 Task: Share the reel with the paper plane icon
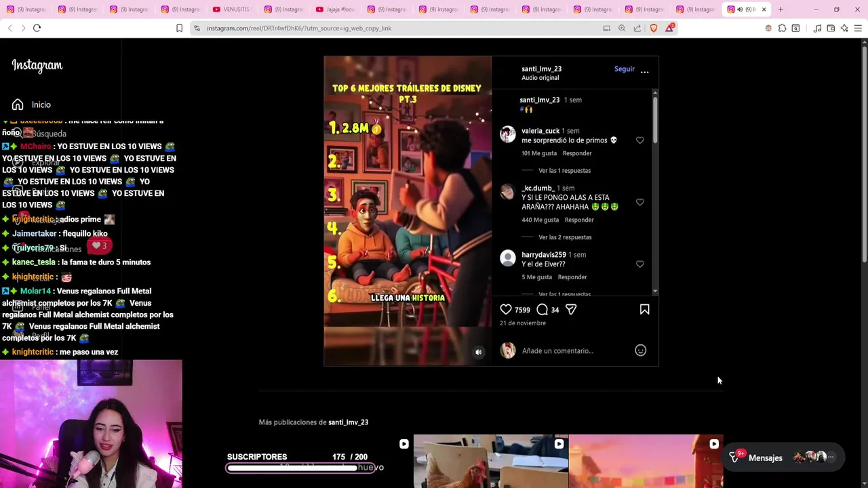(x=571, y=309)
